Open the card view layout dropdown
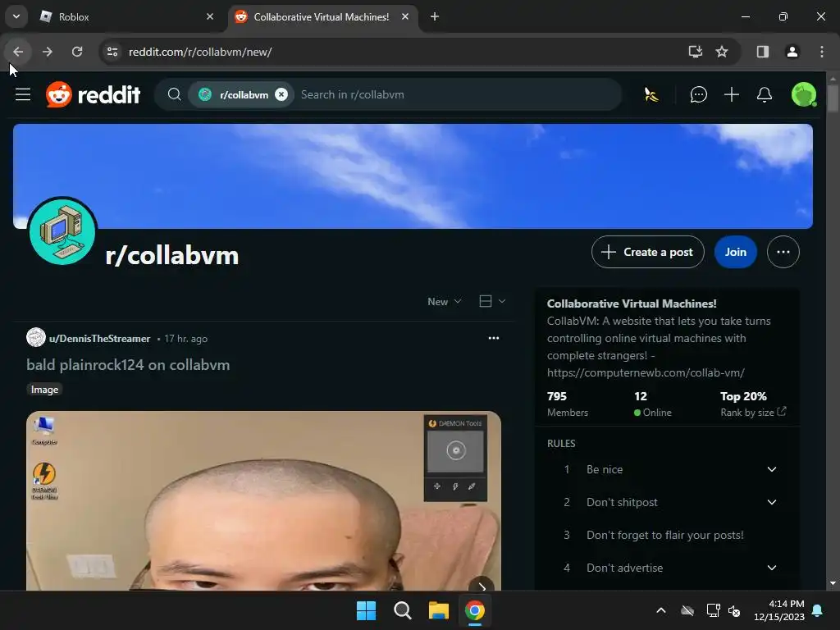 click(492, 301)
